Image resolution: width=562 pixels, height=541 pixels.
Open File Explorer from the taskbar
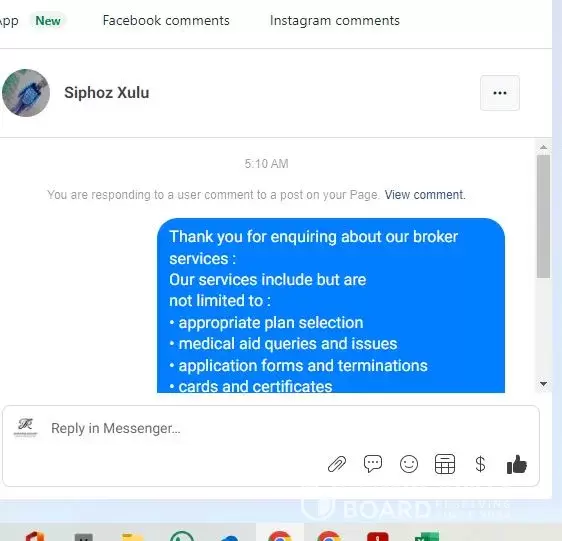pyautogui.click(x=132, y=537)
